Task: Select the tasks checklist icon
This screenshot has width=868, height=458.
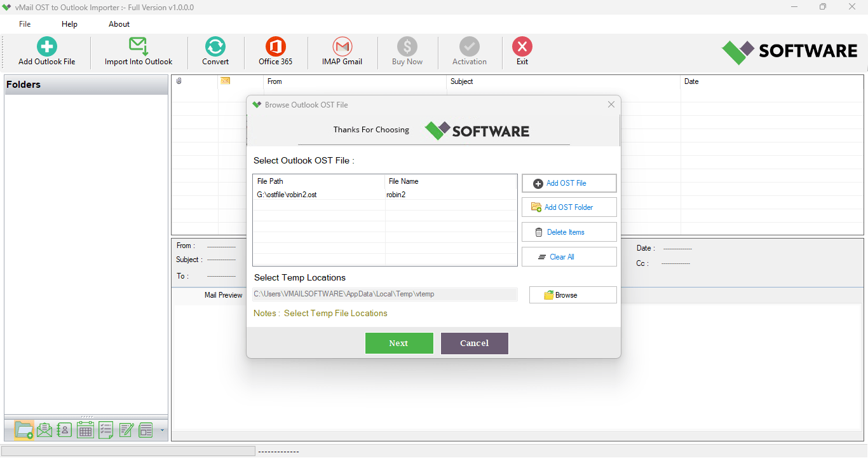Action: pos(105,430)
